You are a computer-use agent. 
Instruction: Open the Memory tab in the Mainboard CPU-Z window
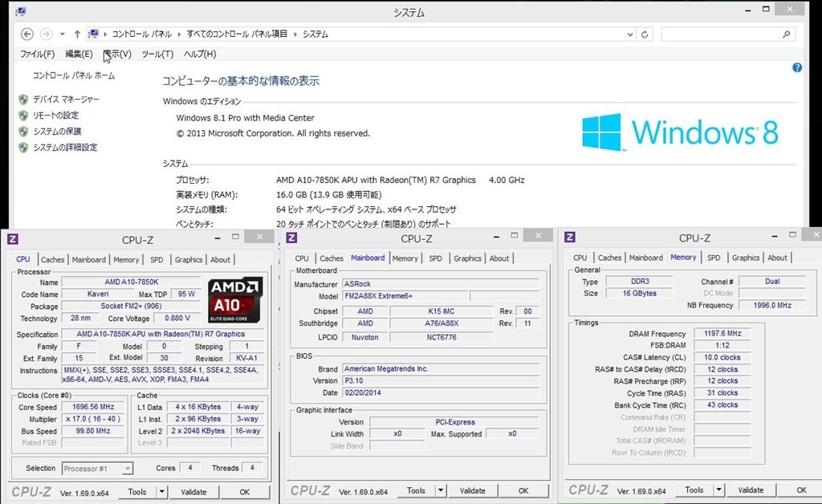405,258
